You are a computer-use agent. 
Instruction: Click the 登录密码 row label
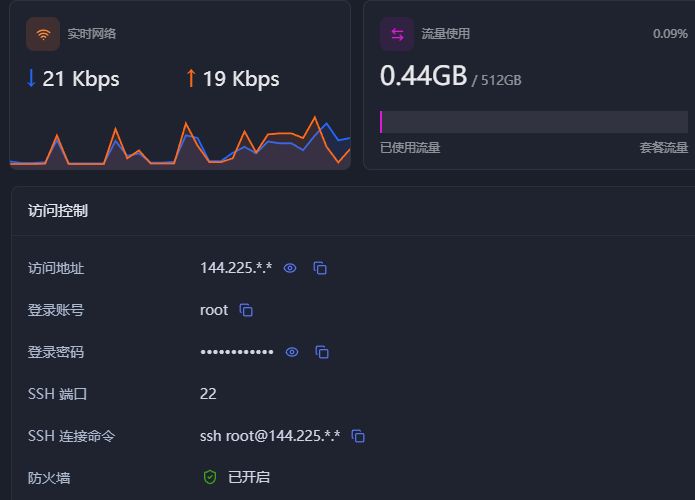coord(56,352)
